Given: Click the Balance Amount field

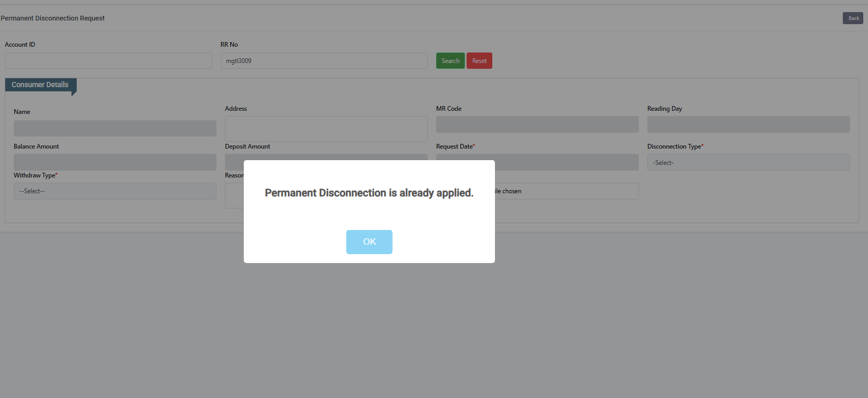Looking at the screenshot, I should click(x=115, y=162).
